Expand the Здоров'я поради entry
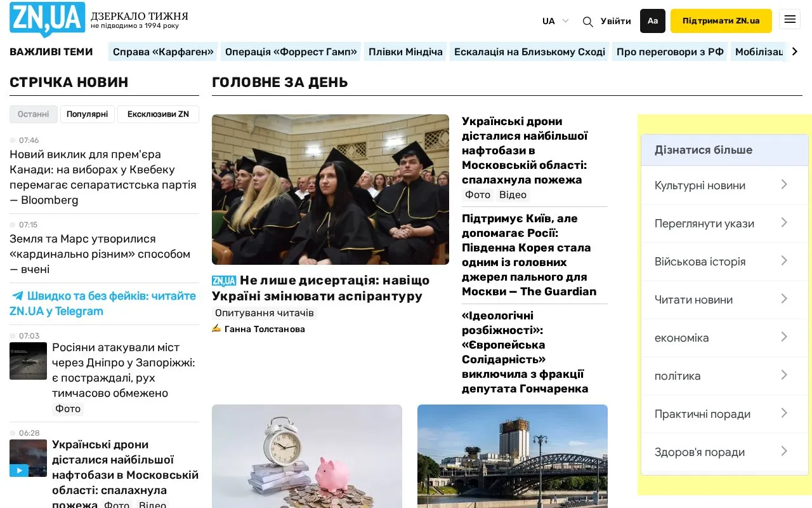Viewport: 812px width, 508px height. coord(724,452)
